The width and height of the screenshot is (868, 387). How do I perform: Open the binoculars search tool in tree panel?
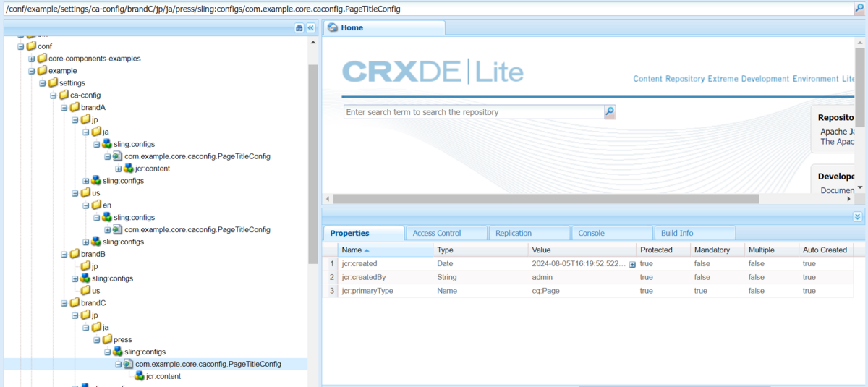[299, 27]
